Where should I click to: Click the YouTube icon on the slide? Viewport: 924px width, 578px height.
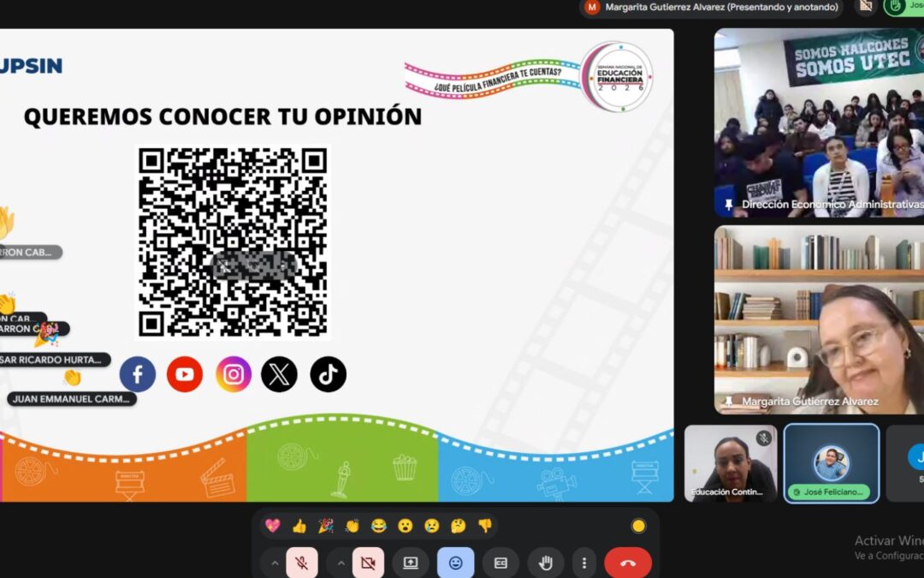[x=185, y=374]
